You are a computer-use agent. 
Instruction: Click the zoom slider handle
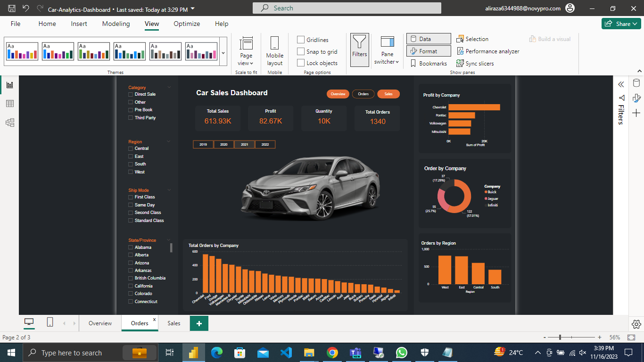560,337
